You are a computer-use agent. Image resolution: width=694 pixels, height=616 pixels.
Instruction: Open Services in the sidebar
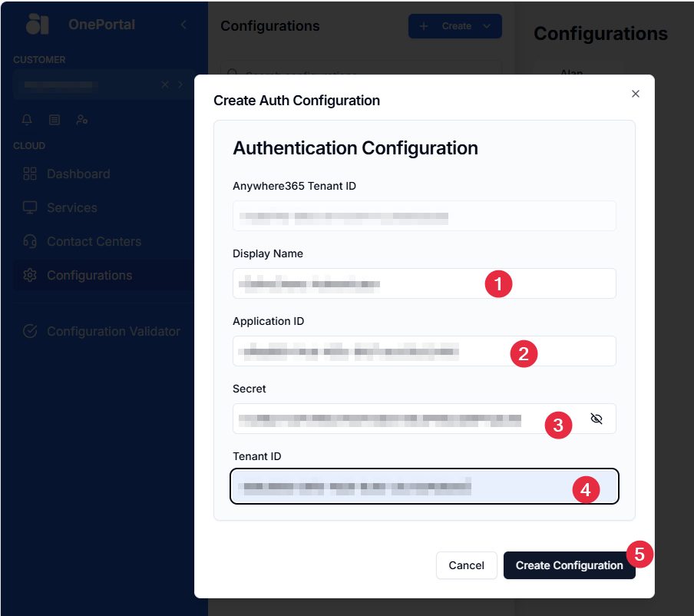104,207
